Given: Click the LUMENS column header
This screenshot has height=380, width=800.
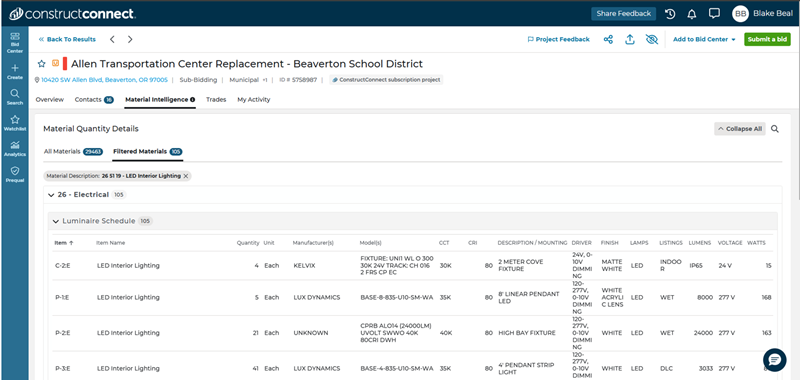Looking at the screenshot, I should (x=699, y=243).
